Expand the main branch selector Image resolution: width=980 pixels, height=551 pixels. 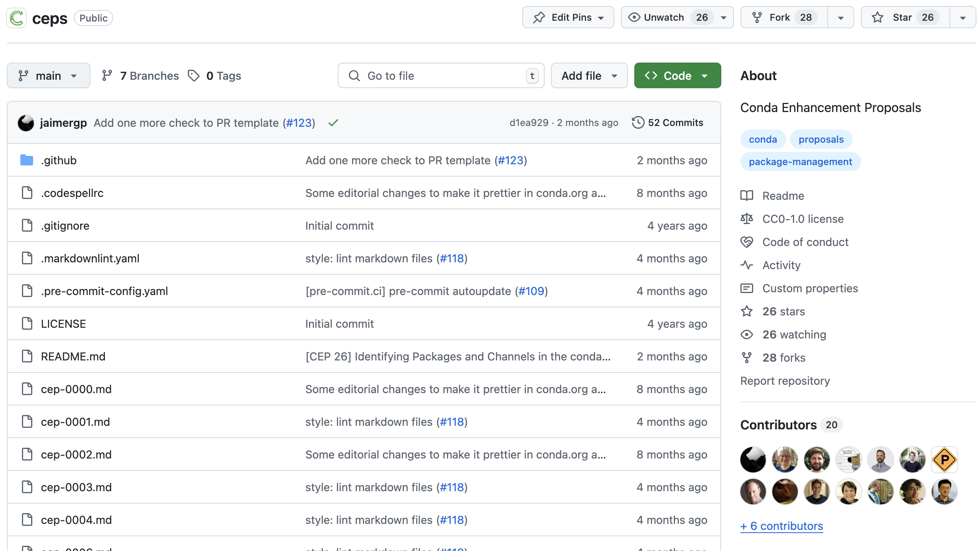coord(48,76)
